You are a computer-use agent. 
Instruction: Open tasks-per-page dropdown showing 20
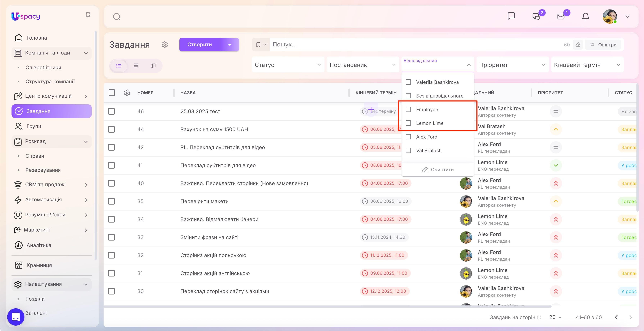[555, 317]
